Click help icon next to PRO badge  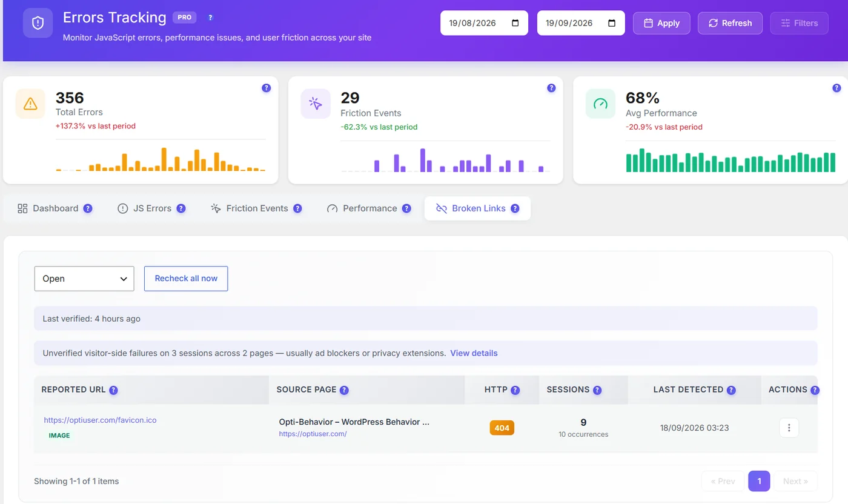[210, 18]
